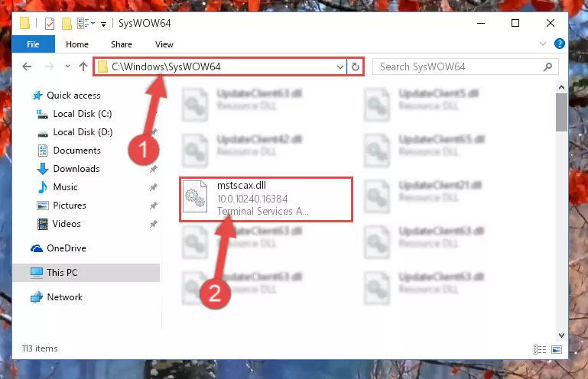
Task: Switch to the Home ribbon tab
Action: pos(77,44)
